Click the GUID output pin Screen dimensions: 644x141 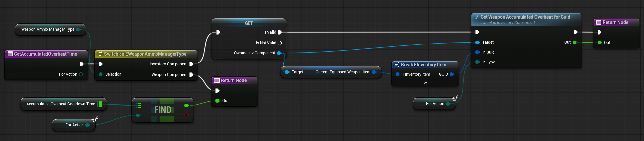click(452, 74)
